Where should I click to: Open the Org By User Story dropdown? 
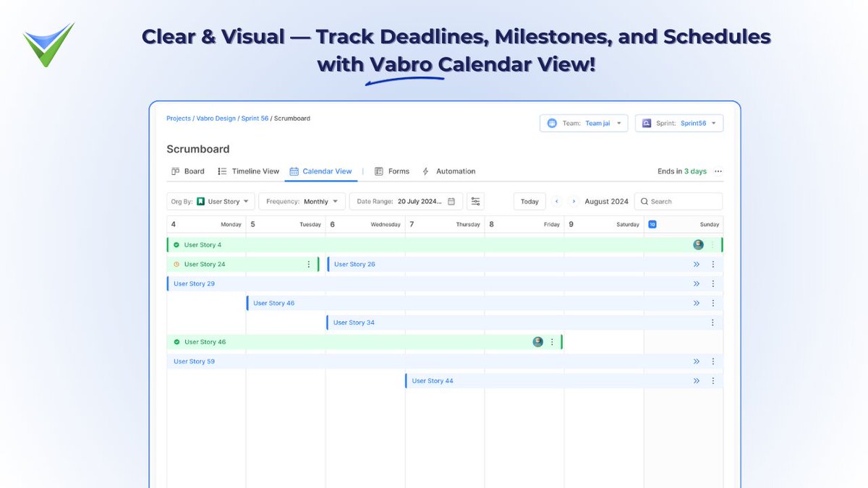click(x=210, y=202)
